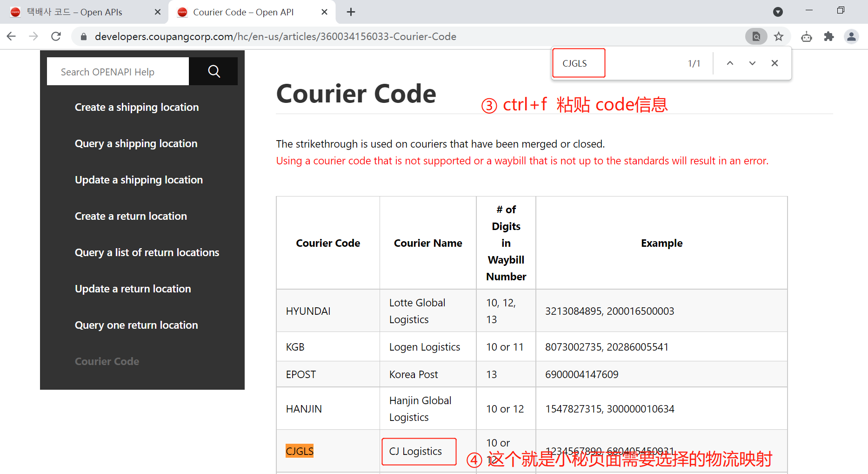Viewport: 868px width, 474px height.
Task: Open the tab search dropdown arrow
Action: (x=778, y=12)
